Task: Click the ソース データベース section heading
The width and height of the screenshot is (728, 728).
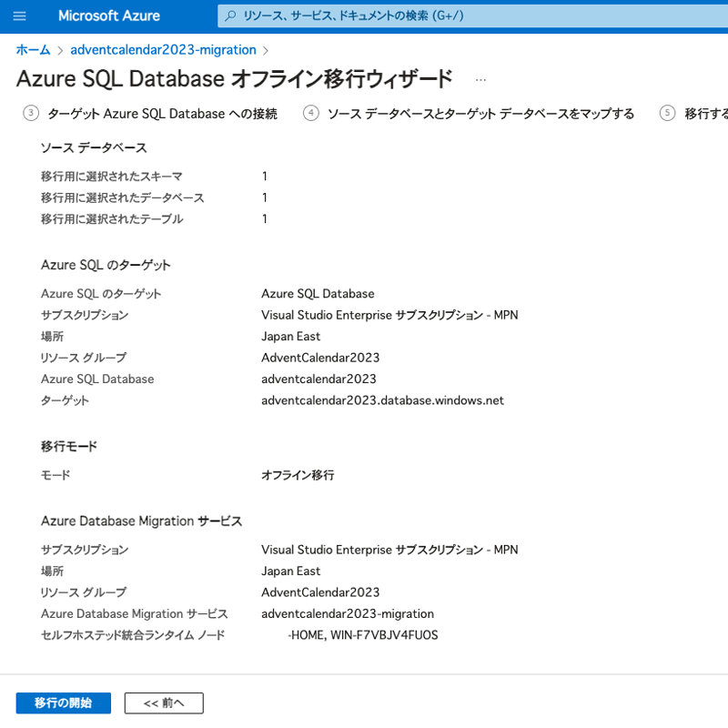Action: [x=94, y=147]
